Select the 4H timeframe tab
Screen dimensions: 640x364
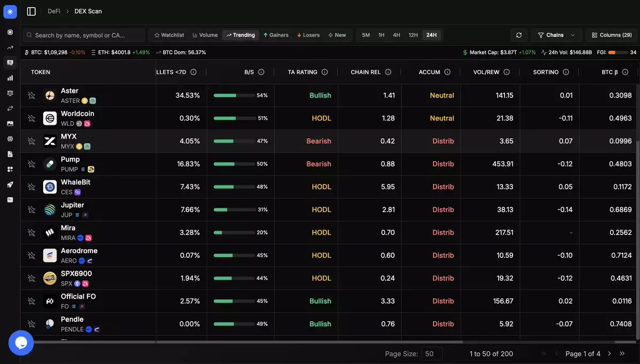396,35
